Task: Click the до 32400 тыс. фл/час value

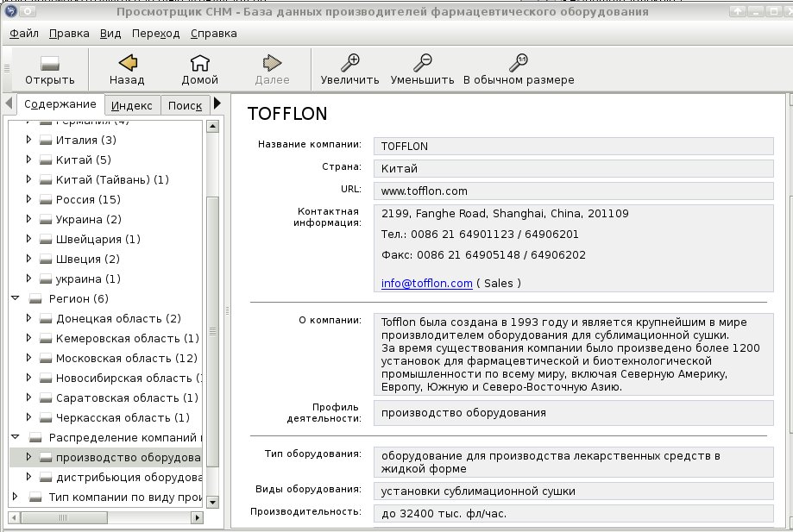Action: 444,514
